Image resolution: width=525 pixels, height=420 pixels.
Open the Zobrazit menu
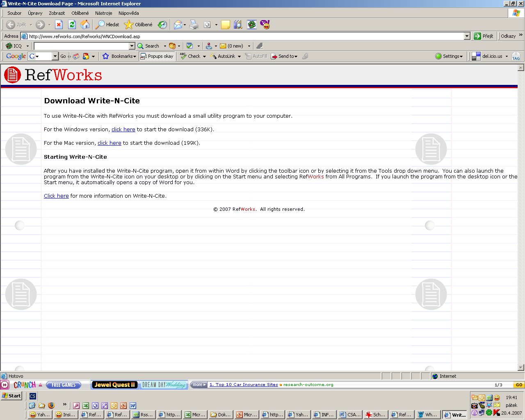coord(57,13)
